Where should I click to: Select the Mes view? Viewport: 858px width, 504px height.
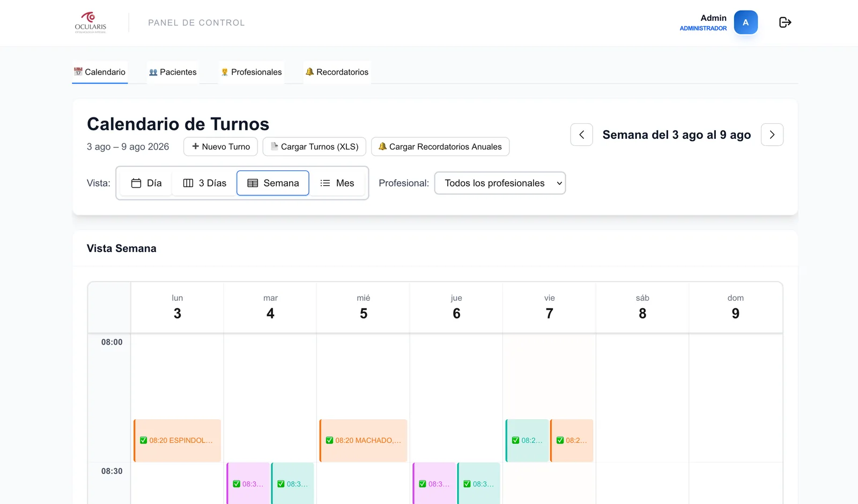(x=337, y=183)
